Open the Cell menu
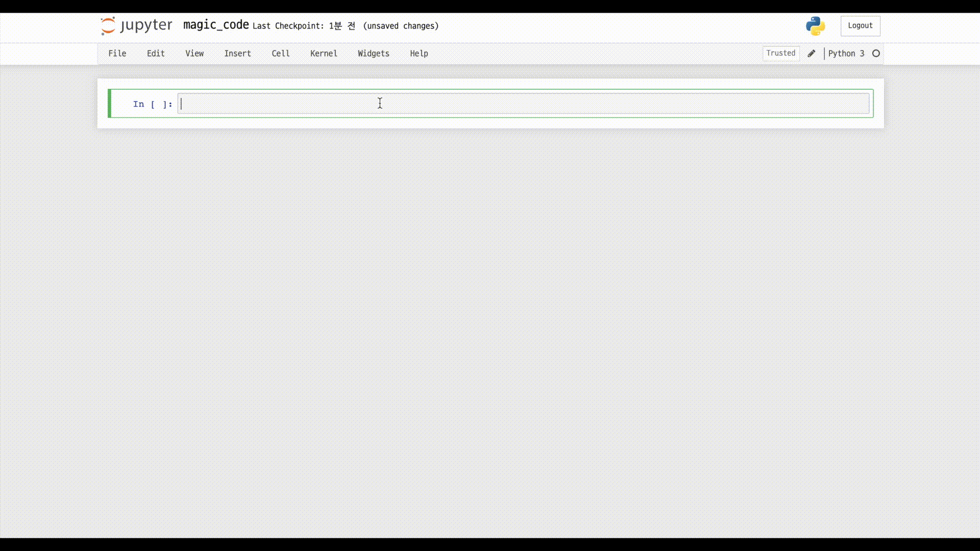This screenshot has width=980, height=551. click(280, 54)
